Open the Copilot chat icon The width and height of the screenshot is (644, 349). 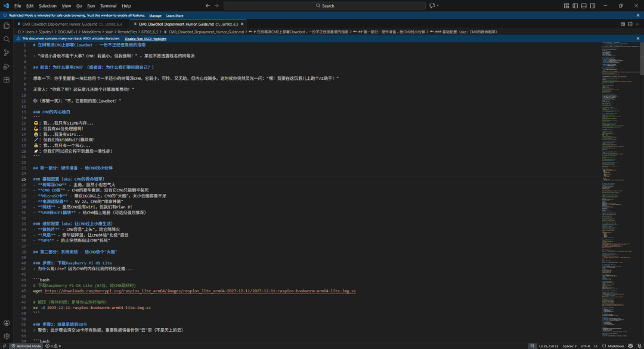[x=432, y=6]
